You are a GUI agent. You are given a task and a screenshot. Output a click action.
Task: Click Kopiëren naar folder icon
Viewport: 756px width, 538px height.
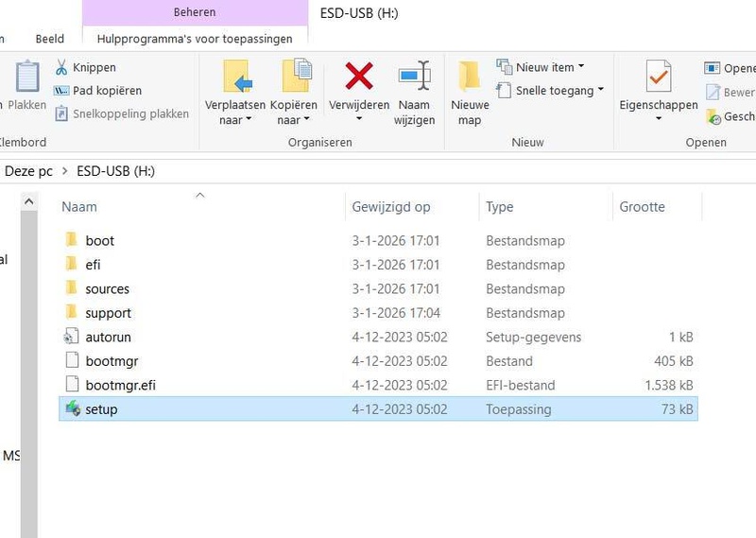point(297,76)
